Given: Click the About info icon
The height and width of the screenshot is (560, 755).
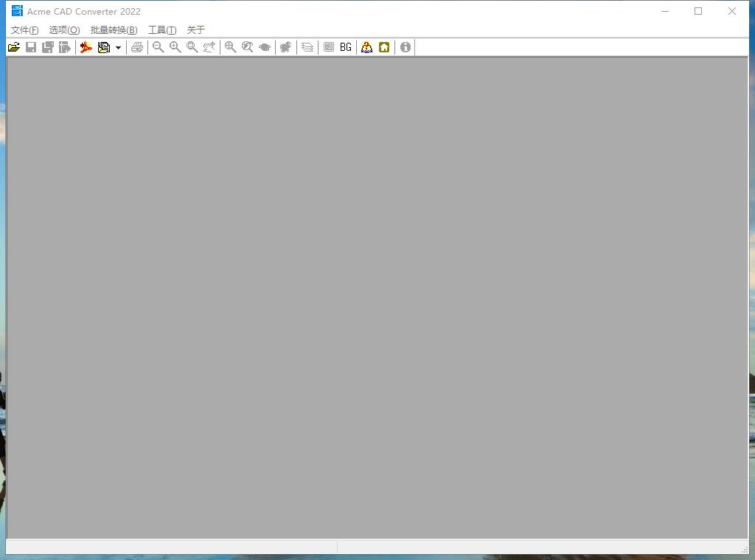Looking at the screenshot, I should (406, 47).
